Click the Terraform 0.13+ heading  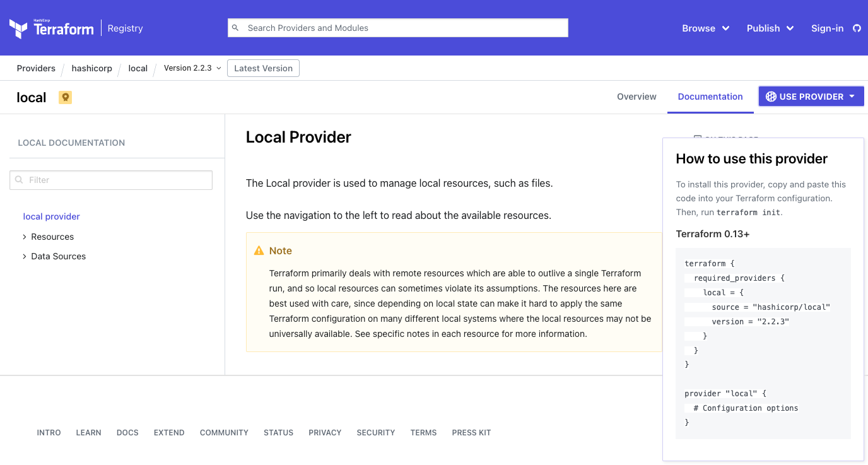pyautogui.click(x=713, y=234)
